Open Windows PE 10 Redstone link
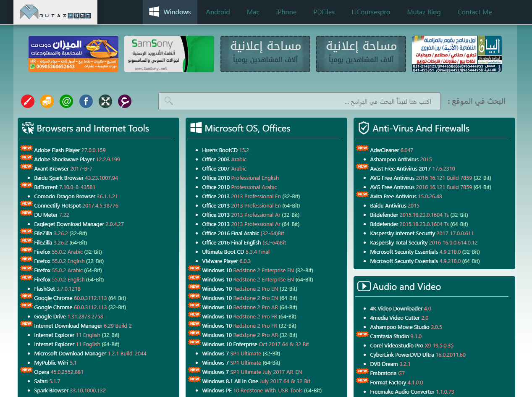This screenshot has height=397, width=532. [262, 390]
